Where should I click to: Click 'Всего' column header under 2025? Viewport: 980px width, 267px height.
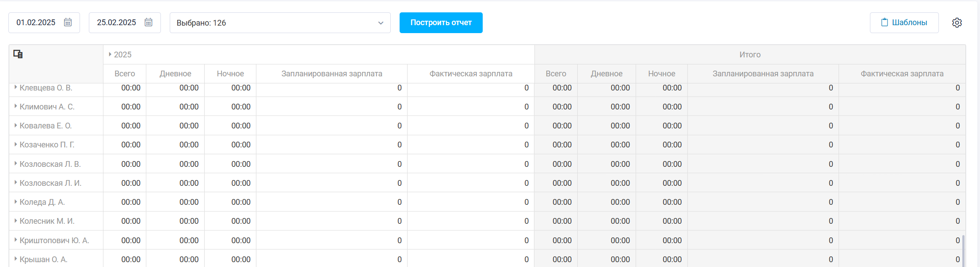pos(125,74)
